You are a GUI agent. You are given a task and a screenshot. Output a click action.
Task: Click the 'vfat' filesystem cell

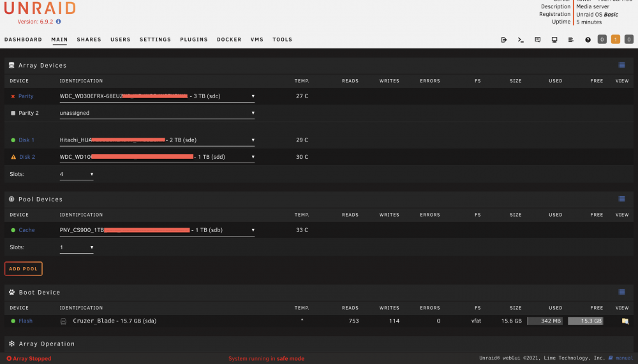(x=476, y=321)
